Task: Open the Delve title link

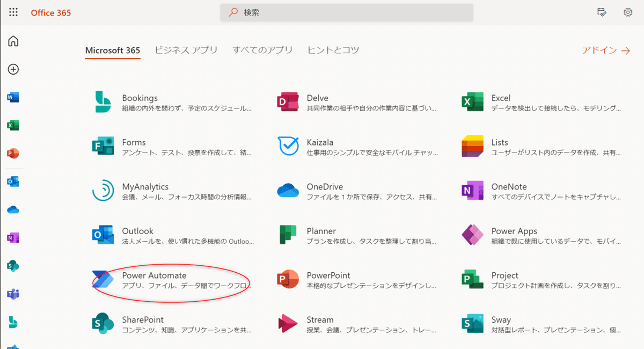Action: [x=318, y=98]
